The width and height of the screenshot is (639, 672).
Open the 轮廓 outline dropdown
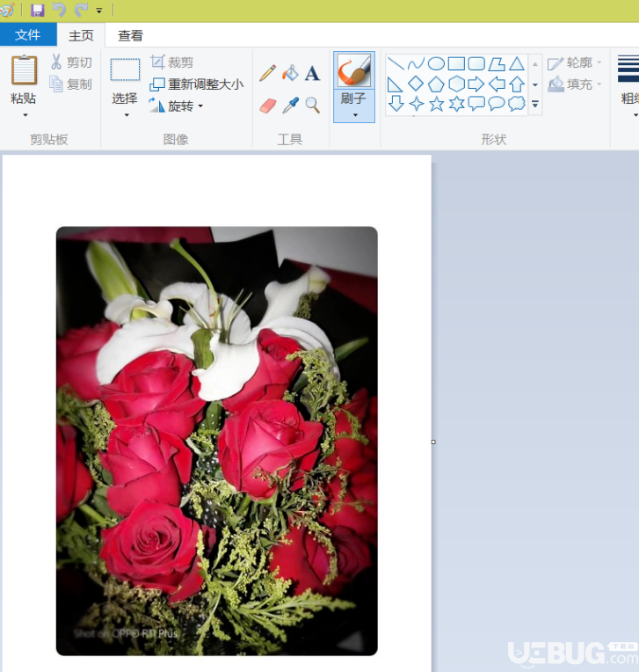pyautogui.click(x=574, y=63)
